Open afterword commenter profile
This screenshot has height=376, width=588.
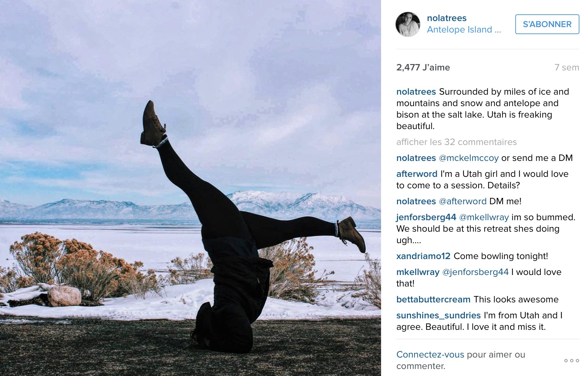point(417,174)
